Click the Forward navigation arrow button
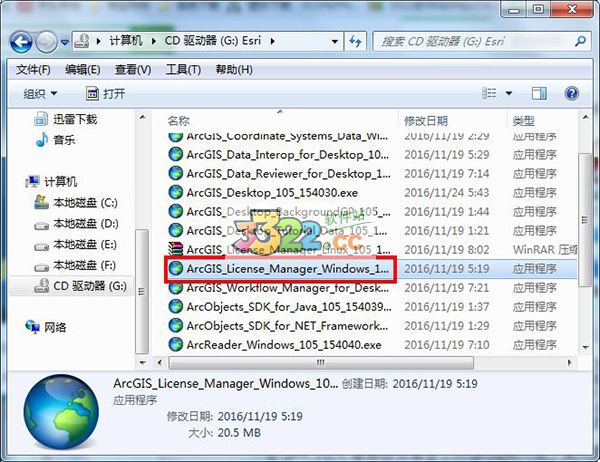This screenshot has height=462, width=600. [x=47, y=42]
